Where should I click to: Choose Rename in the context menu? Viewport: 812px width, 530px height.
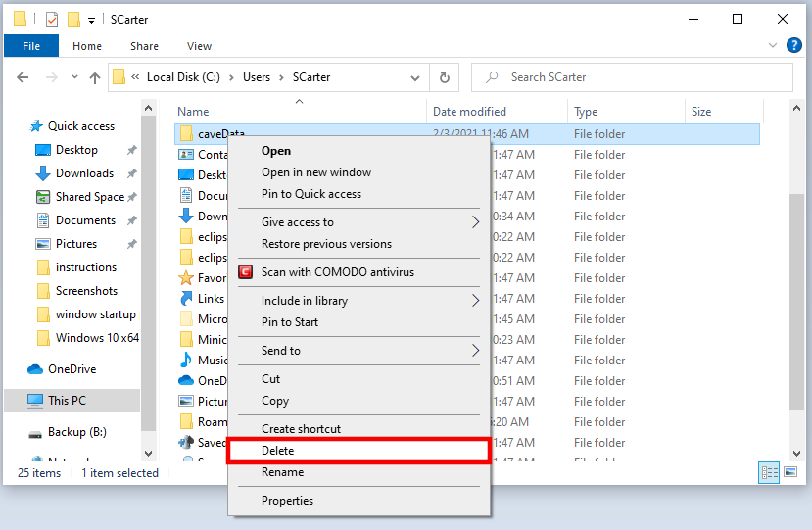click(358, 472)
